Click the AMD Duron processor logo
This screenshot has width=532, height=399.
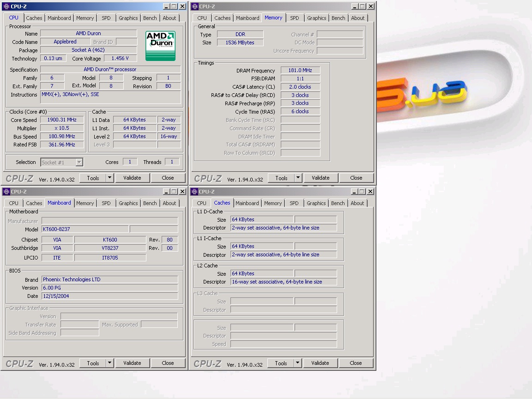point(160,46)
